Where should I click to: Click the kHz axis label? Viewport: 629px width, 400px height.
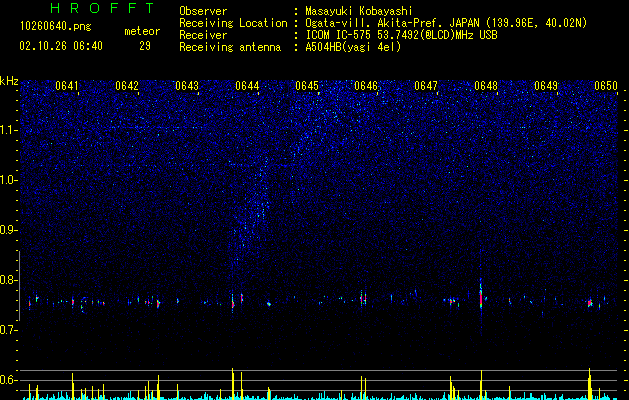[9, 81]
